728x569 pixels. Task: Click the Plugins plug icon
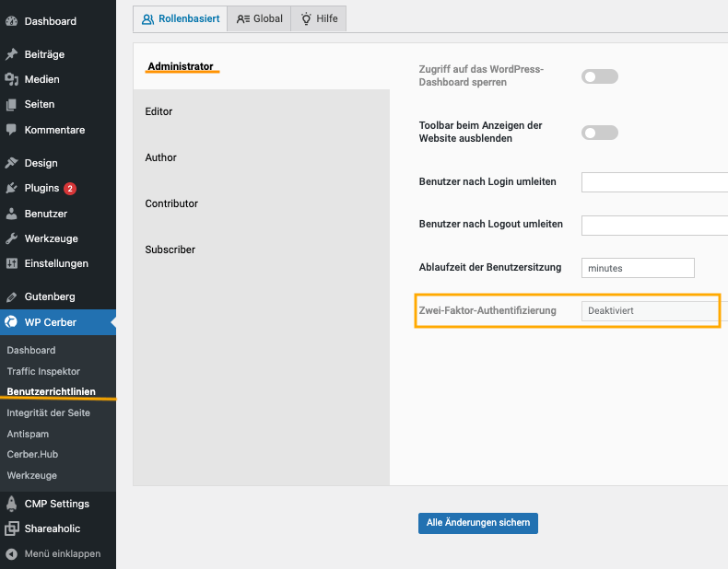[x=12, y=188]
